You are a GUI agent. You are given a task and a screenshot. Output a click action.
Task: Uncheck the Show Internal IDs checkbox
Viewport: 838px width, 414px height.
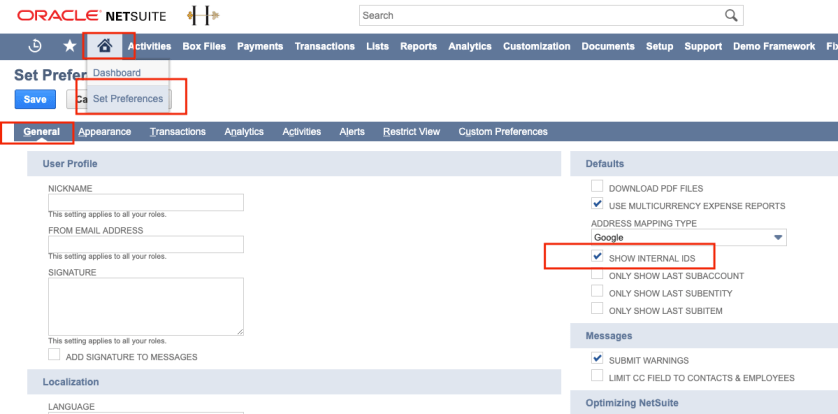click(597, 257)
